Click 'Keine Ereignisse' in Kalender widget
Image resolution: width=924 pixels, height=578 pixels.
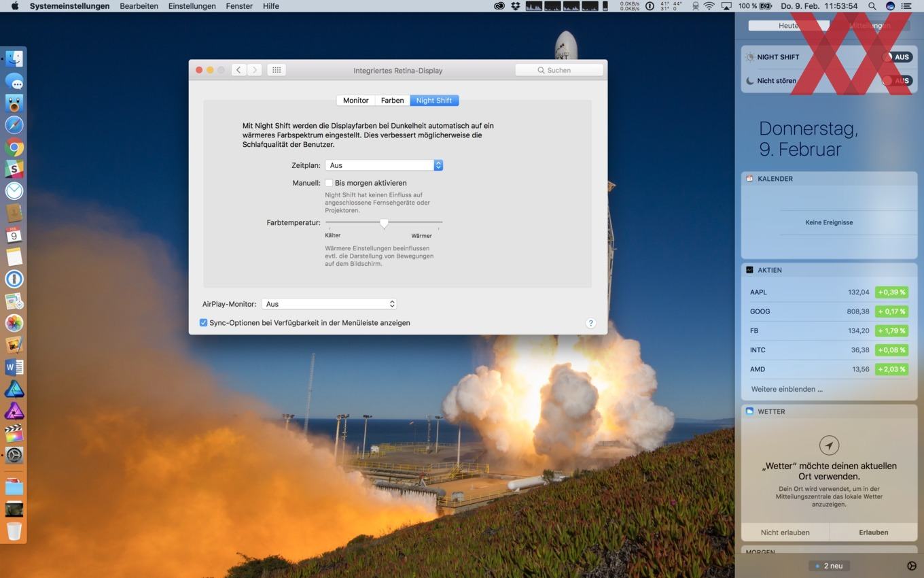[x=829, y=222]
